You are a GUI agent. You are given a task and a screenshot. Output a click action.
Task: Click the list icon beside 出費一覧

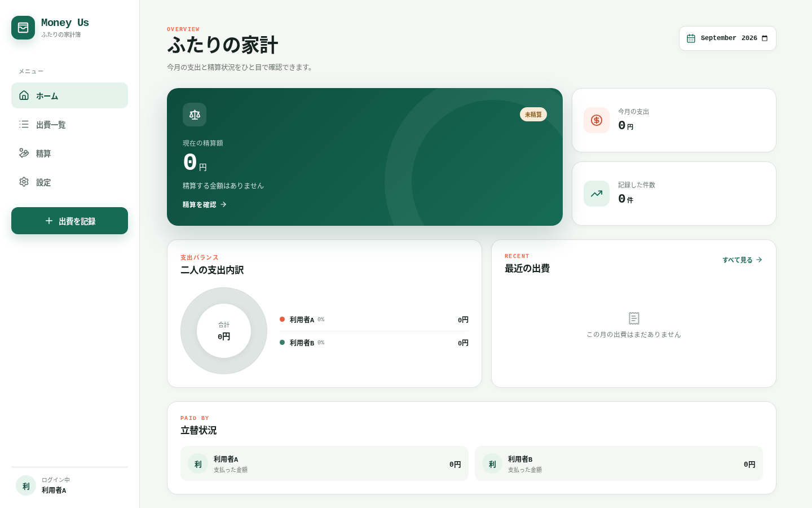(24, 124)
